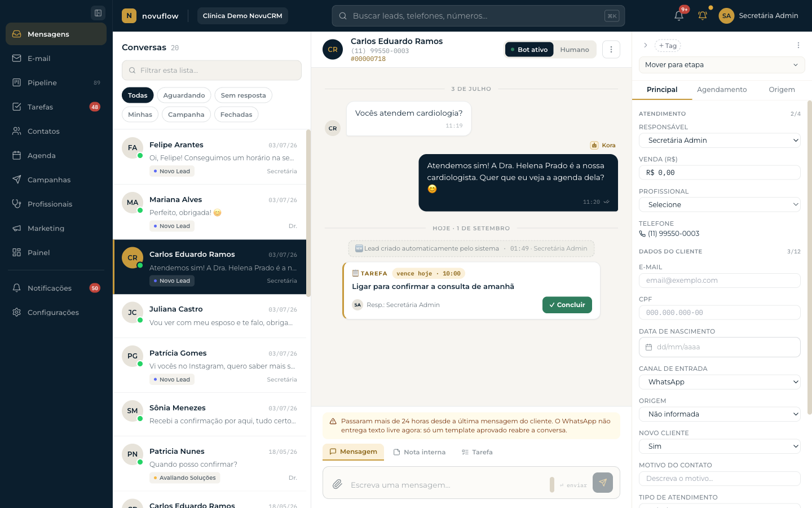Image resolution: width=812 pixels, height=508 pixels.
Task: Open the Profissionais section
Action: tap(56, 204)
